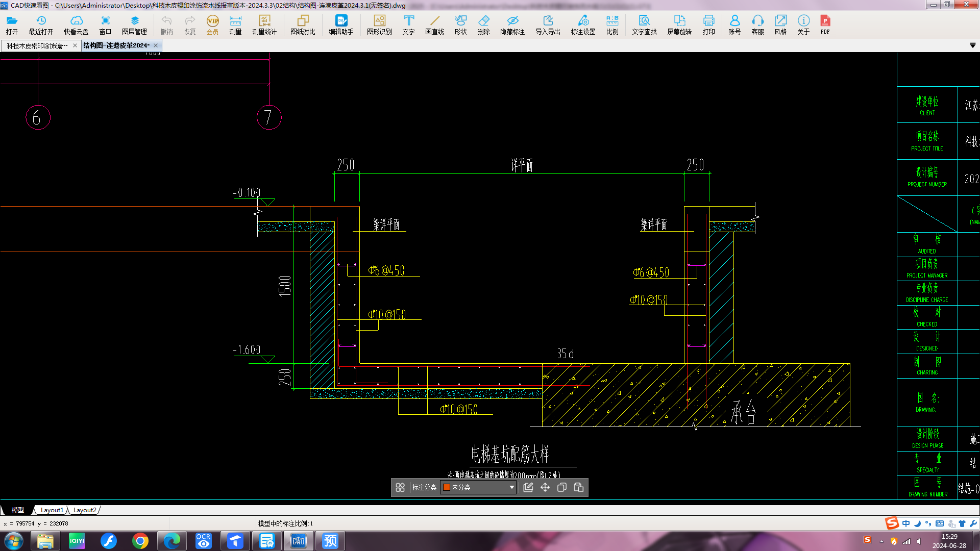Change the 风格 style theme
Screen dimensions: 980x551
coord(780,24)
